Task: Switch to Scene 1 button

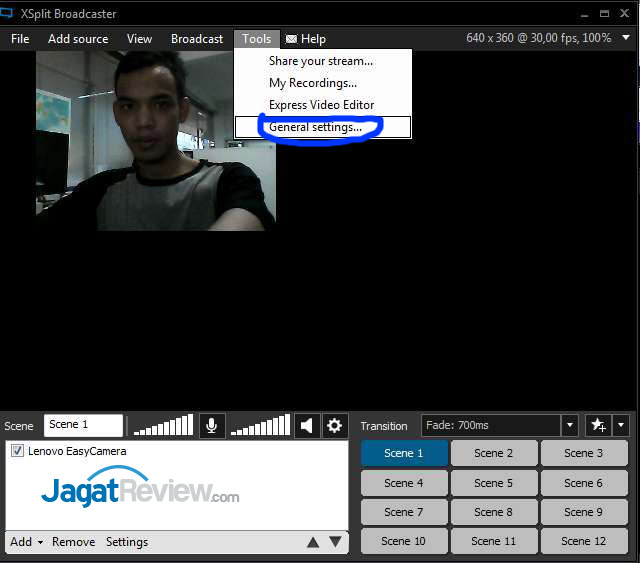Action: point(404,453)
